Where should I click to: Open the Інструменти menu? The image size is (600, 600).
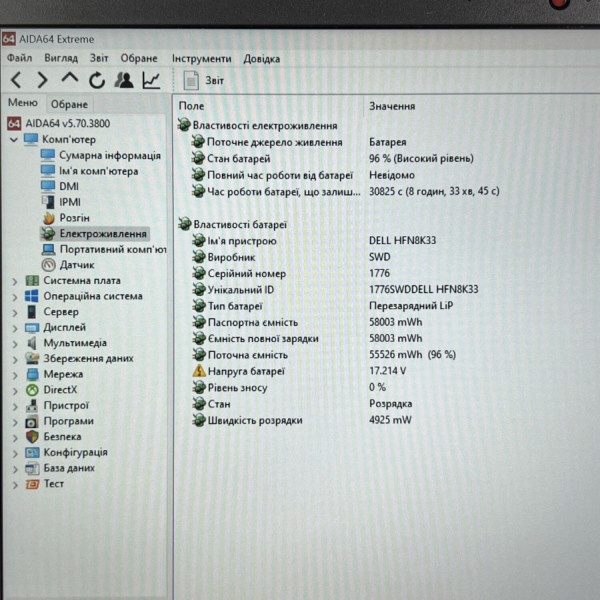tap(202, 59)
